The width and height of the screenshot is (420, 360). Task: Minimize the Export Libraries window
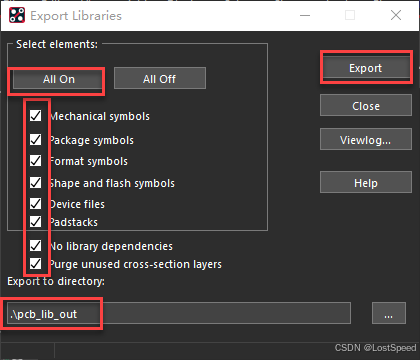[305, 15]
